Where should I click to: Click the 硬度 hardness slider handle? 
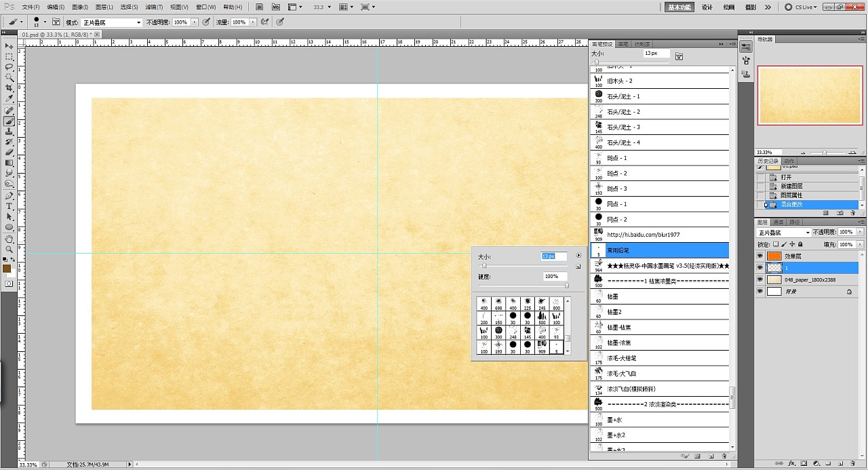tap(567, 285)
